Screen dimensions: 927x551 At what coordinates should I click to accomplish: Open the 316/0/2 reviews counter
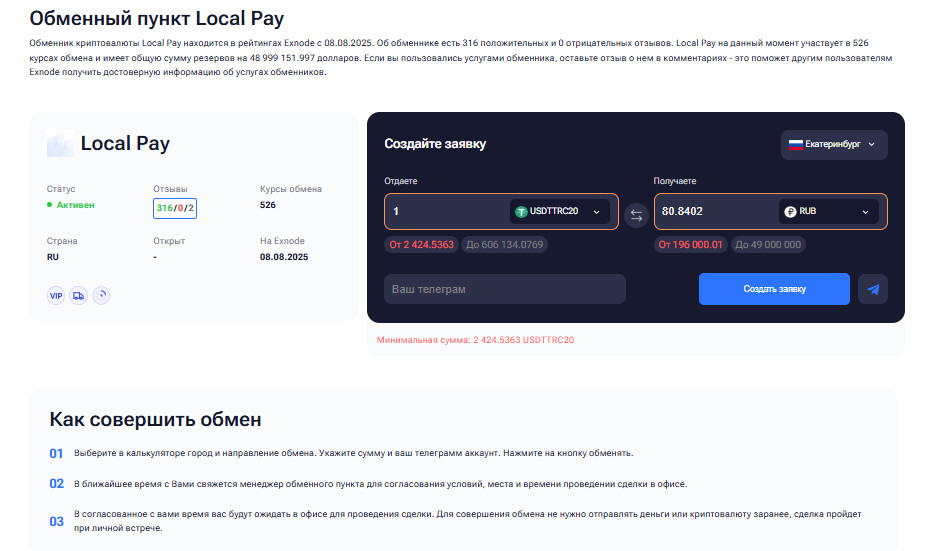pos(175,208)
